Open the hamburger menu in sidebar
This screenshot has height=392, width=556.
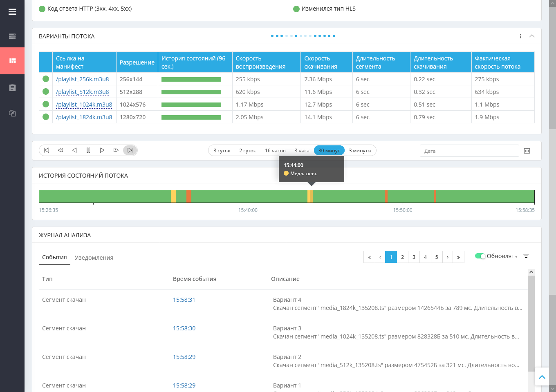(x=12, y=12)
